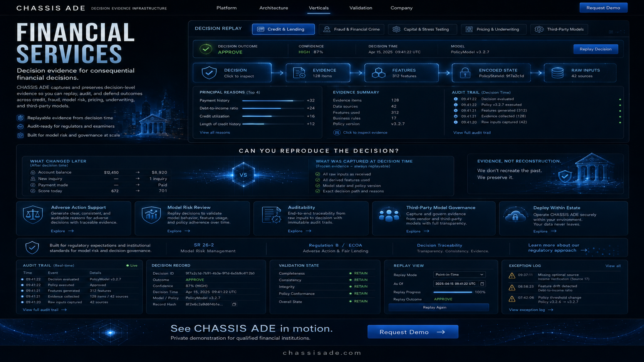Click the green Approve checkmark icon
Viewport: 644px width, 362px height.
tap(206, 49)
